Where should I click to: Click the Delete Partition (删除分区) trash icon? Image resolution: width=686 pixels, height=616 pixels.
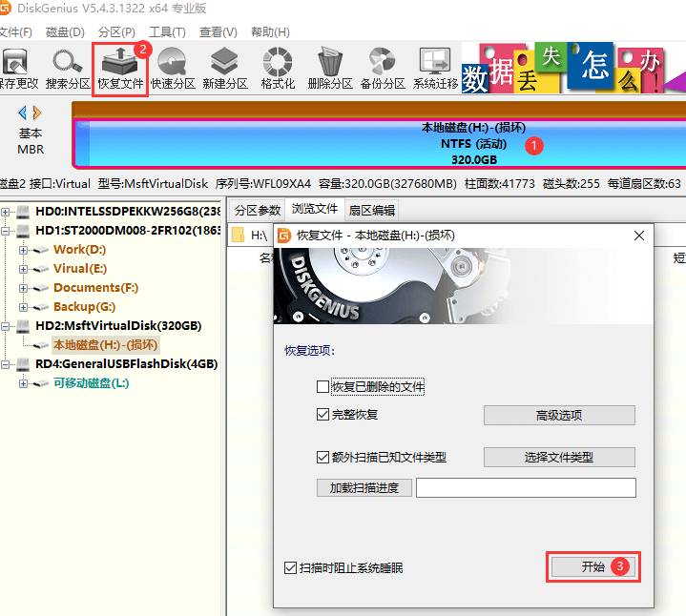pyautogui.click(x=330, y=69)
